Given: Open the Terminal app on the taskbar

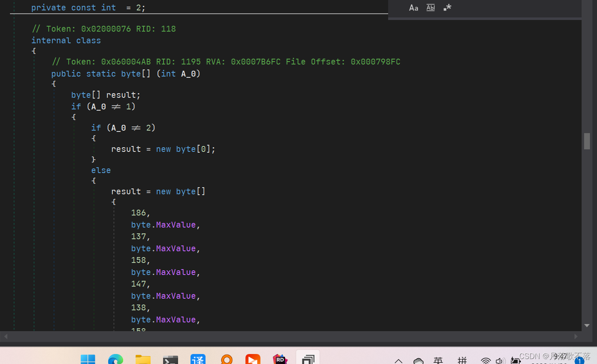Looking at the screenshot, I should tap(171, 360).
